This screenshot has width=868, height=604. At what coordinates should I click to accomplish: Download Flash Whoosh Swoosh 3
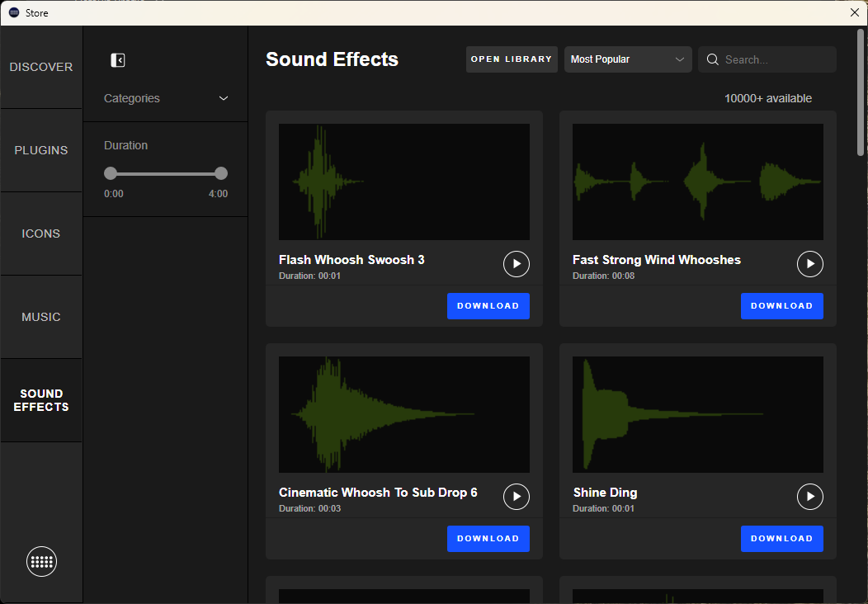pos(488,306)
